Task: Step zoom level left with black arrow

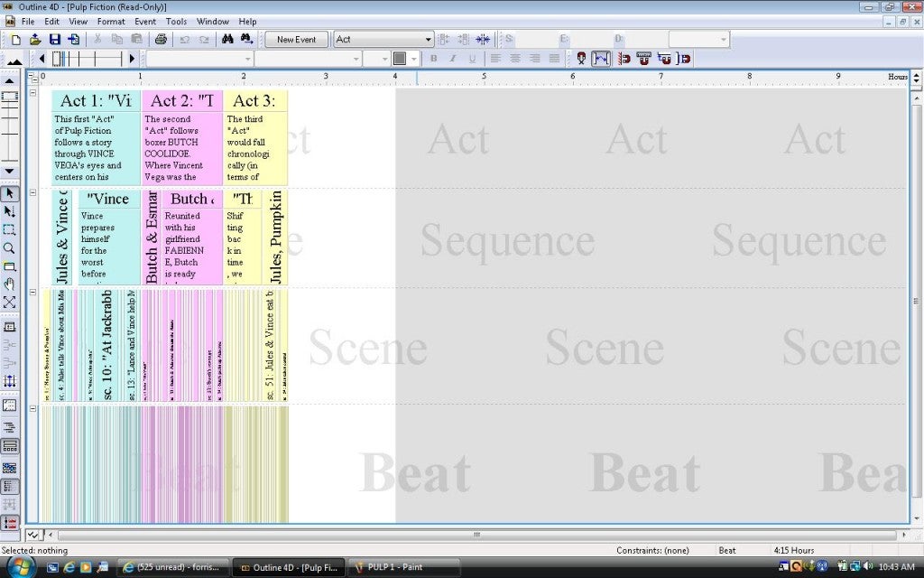Action: pyautogui.click(x=42, y=59)
